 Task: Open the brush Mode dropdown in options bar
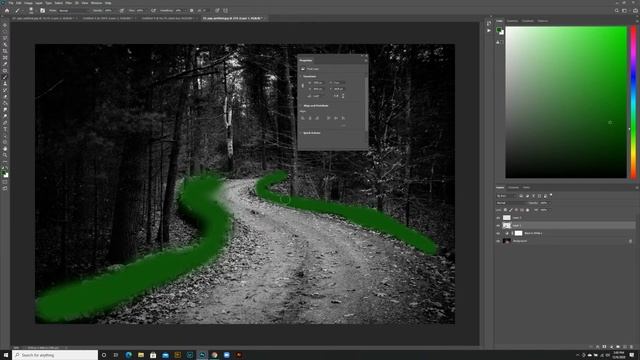point(73,11)
